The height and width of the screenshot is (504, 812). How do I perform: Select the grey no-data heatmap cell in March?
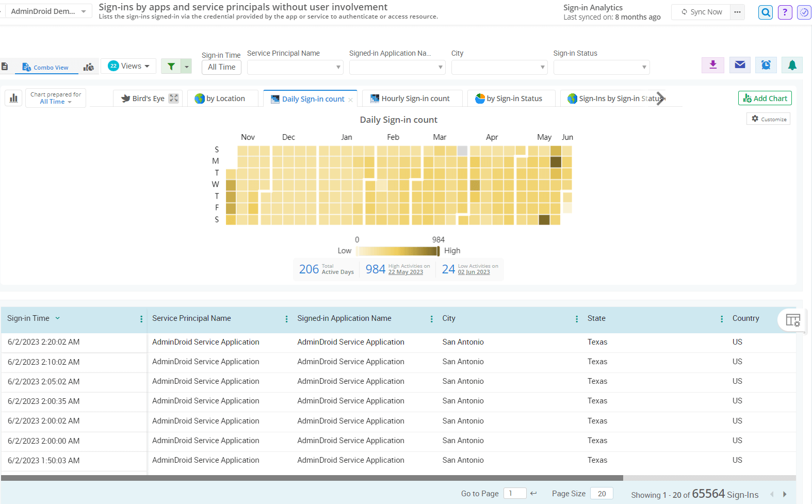462,151
